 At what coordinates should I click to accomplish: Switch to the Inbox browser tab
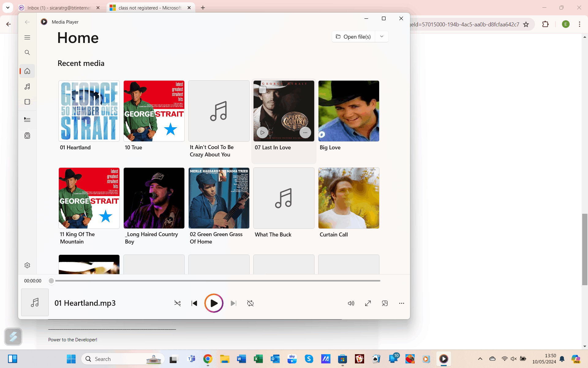pyautogui.click(x=59, y=8)
